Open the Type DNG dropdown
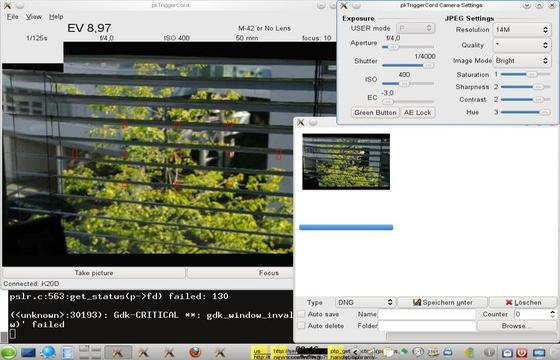 click(365, 302)
